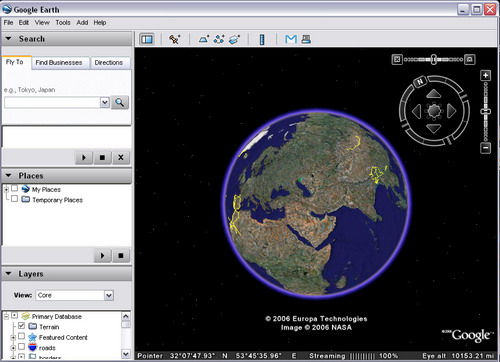Screen dimensions: 500x362
Task: Pan left with the navigation arrow
Action: pyautogui.click(x=417, y=111)
